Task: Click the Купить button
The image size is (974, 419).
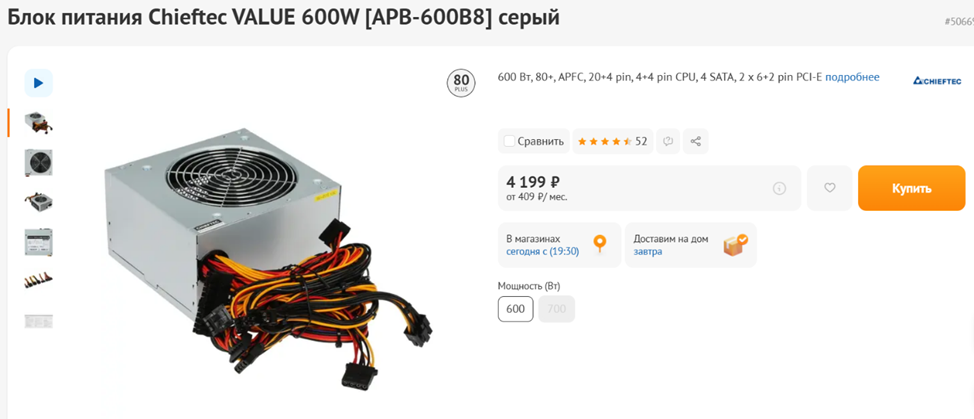Action: 911,188
